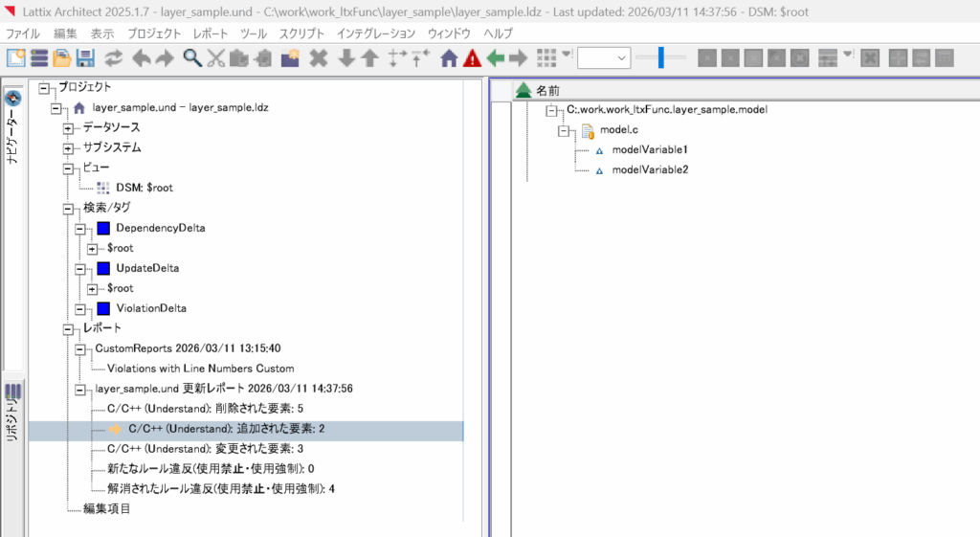980x537 pixels.
Task: Click the 名前 column header
Action: pyautogui.click(x=547, y=90)
